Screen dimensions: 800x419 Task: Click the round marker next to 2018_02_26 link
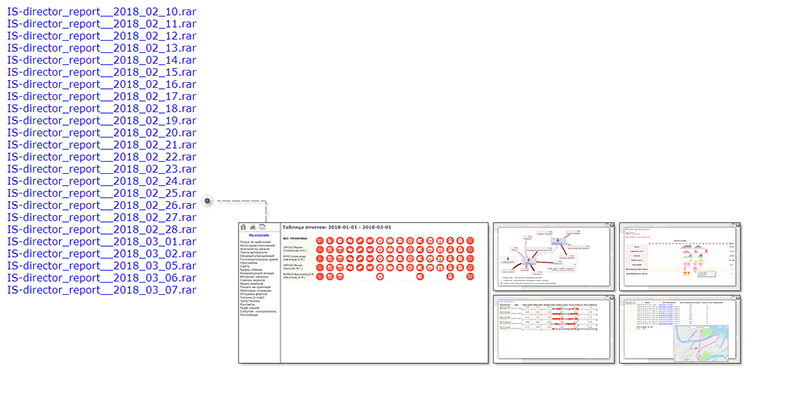pyautogui.click(x=206, y=200)
